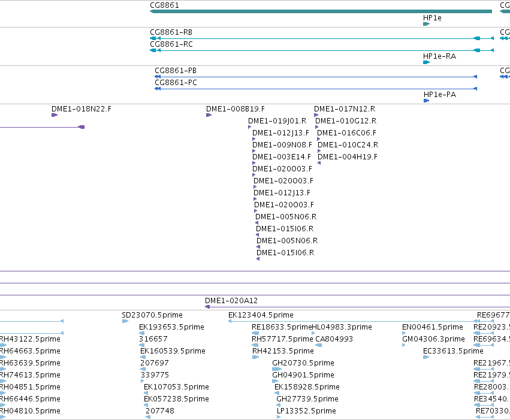The image size is (510, 420).
Task: Select the DME1-008B19.F feature label
Action: point(236,109)
